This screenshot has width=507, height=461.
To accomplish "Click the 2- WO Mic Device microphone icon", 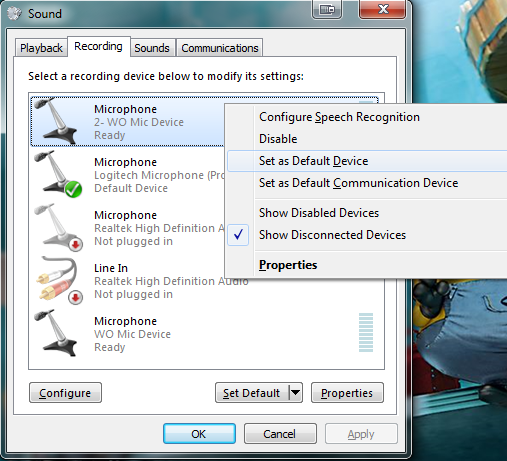I will pos(56,121).
